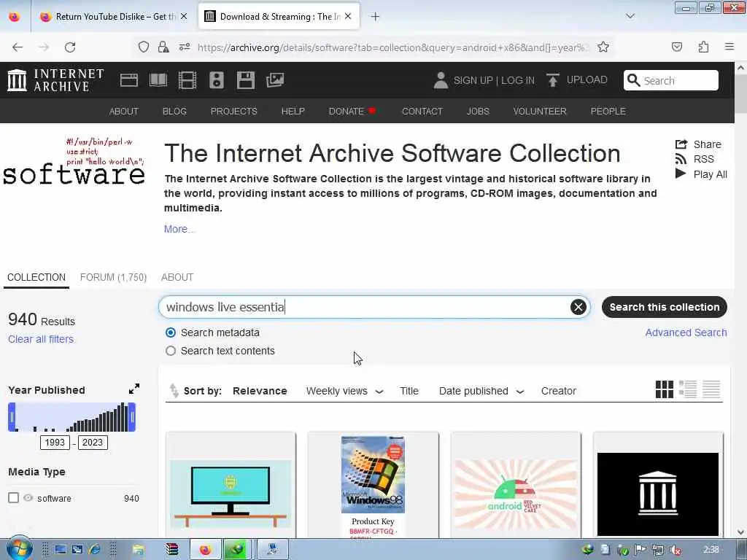The image size is (747, 560).
Task: Switch to the collection ABOUT tab
Action: [x=177, y=277]
